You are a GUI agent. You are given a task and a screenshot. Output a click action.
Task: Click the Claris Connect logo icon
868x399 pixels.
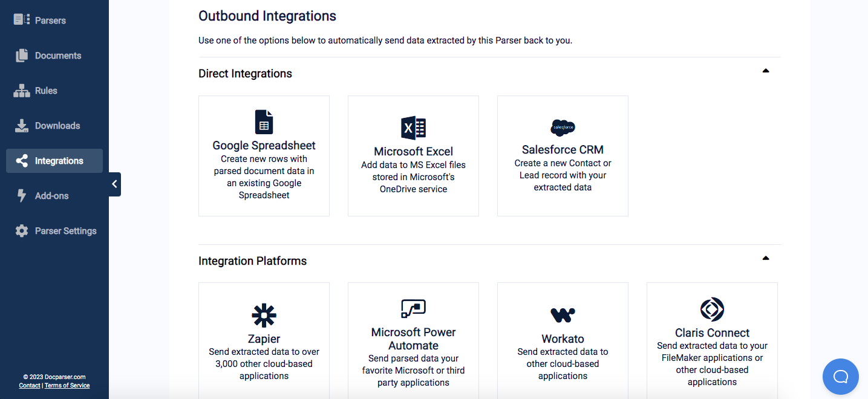tap(712, 309)
